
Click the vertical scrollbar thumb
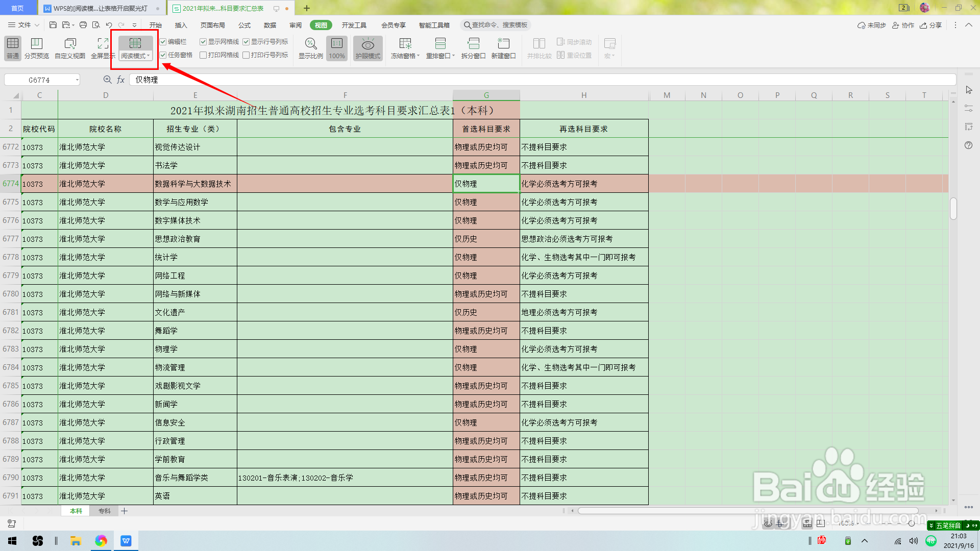pos(953,208)
